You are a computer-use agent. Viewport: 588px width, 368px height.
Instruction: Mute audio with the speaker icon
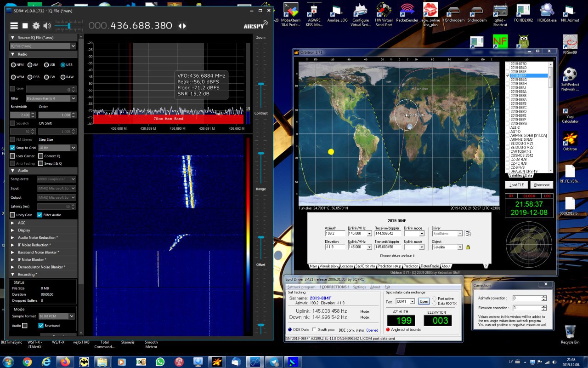(x=47, y=26)
